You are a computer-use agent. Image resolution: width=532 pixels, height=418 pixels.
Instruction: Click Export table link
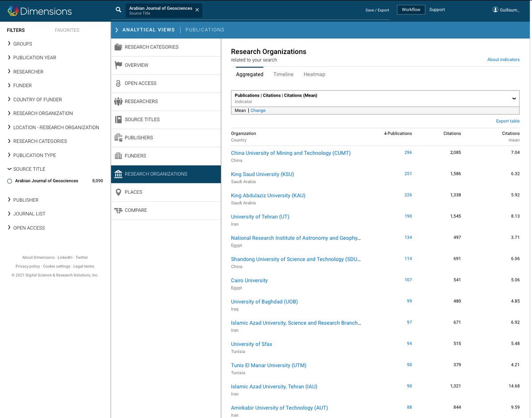508,121
